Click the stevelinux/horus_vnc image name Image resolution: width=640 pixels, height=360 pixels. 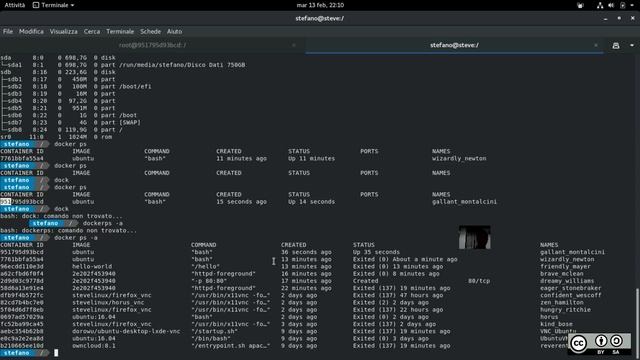coord(108,302)
